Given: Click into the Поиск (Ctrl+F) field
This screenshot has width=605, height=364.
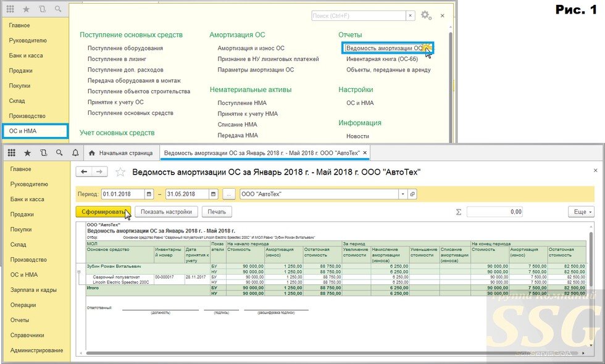Looking at the screenshot, I should pos(359,16).
